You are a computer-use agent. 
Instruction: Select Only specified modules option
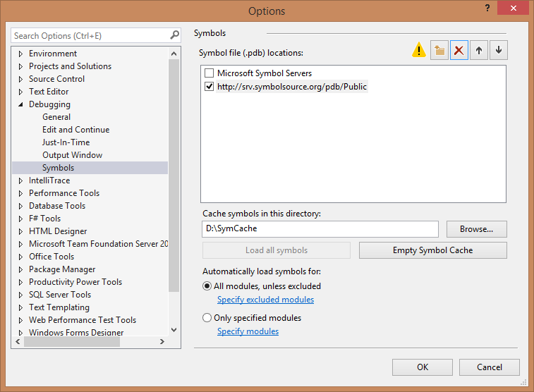pos(207,318)
